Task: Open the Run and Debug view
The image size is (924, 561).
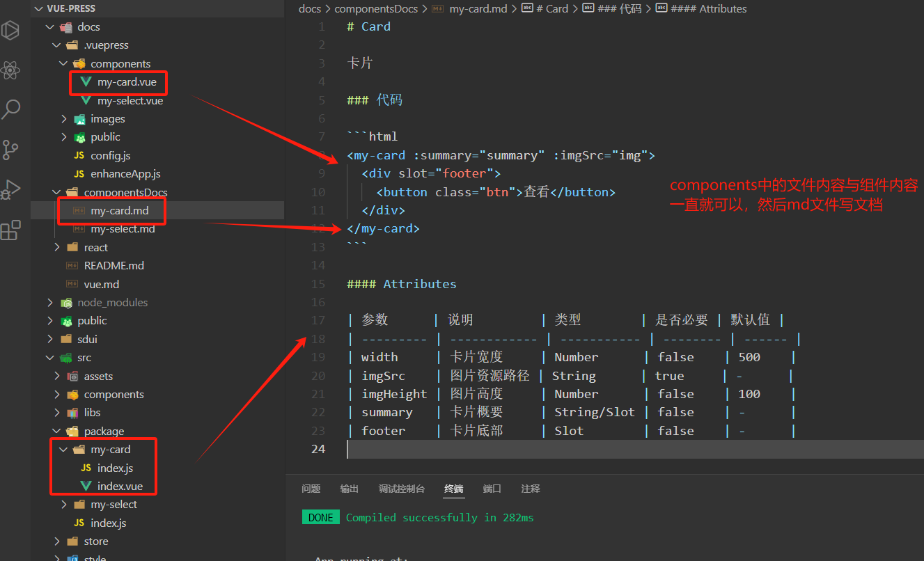Action: [10, 189]
